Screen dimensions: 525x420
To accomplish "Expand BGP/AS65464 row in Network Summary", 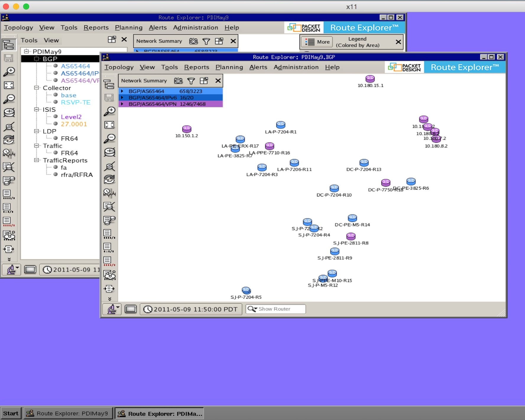I will (122, 91).
